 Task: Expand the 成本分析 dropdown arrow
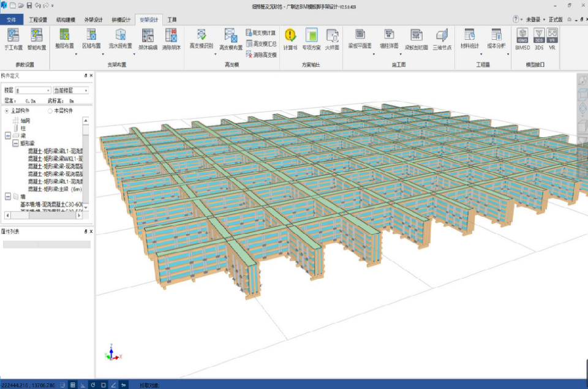click(x=508, y=55)
